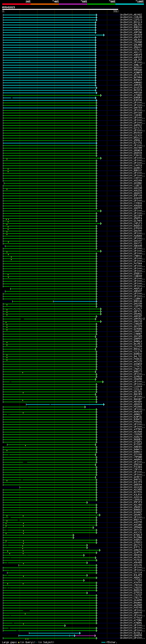Screen dimensions: 146x644
Task: Select hit UniRef100_Q4GX99
Action: 131,304
